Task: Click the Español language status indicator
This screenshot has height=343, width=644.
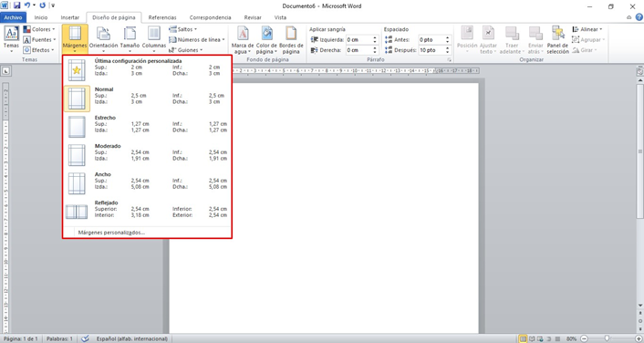Action: click(132, 338)
